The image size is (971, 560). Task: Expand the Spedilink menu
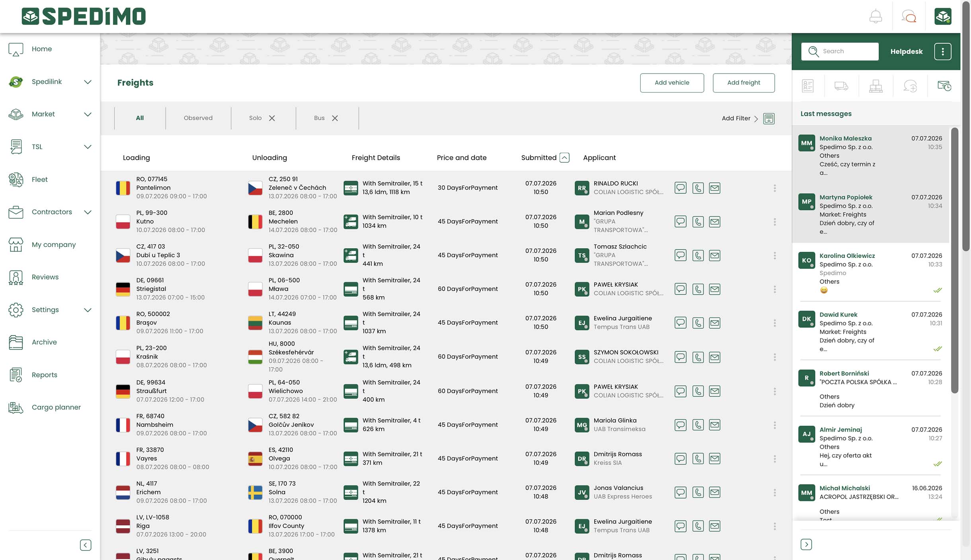click(88, 82)
